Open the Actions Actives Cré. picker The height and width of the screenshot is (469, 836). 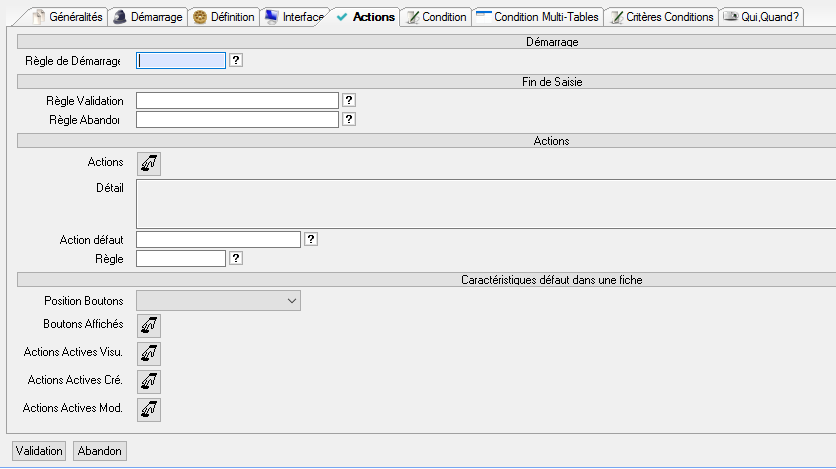[x=148, y=381]
